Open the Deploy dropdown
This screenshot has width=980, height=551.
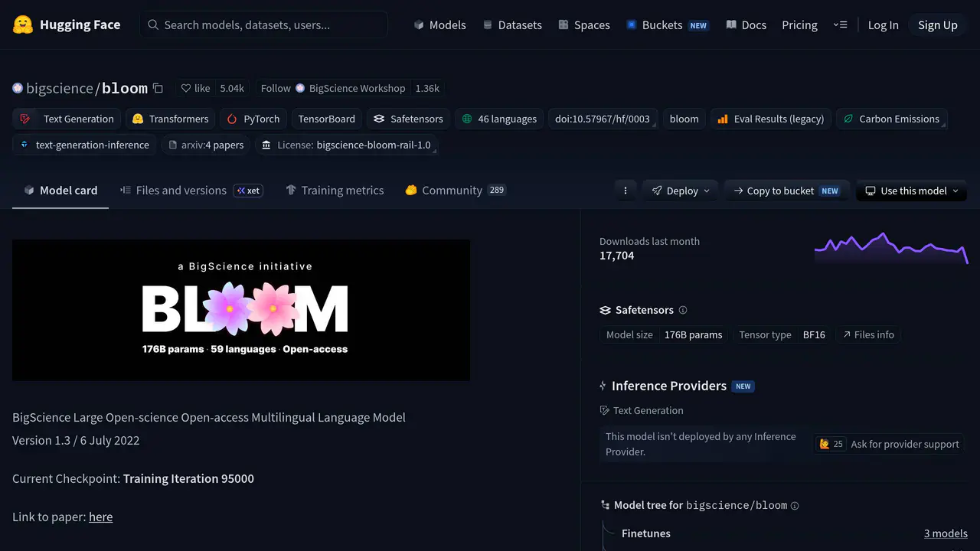[x=681, y=191]
